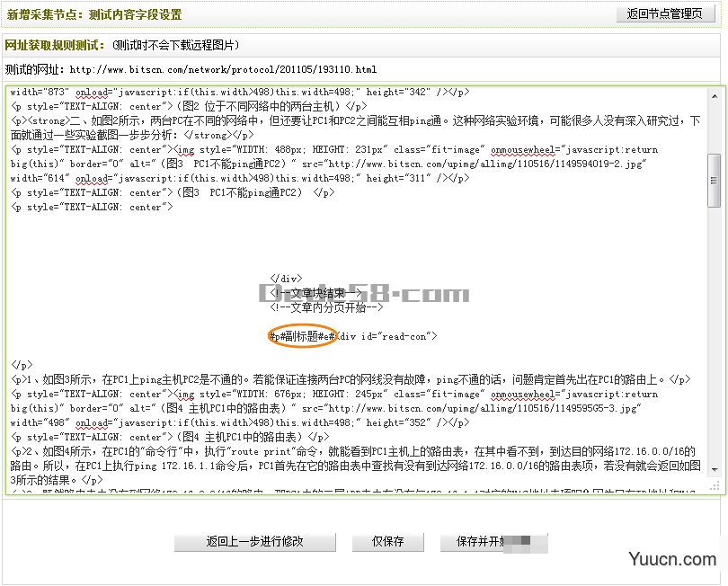Click the textarea scrollbar down arrow
728x586 pixels.
tap(715, 470)
